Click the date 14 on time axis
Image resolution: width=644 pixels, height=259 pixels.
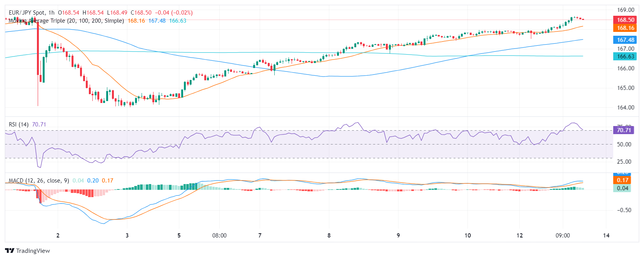pos(606,236)
